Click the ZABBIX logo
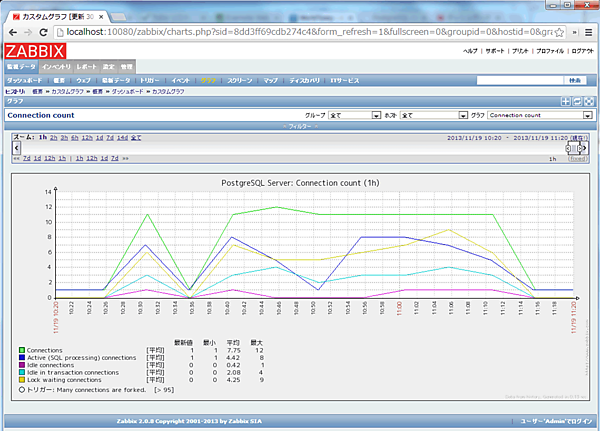 pyautogui.click(x=33, y=52)
